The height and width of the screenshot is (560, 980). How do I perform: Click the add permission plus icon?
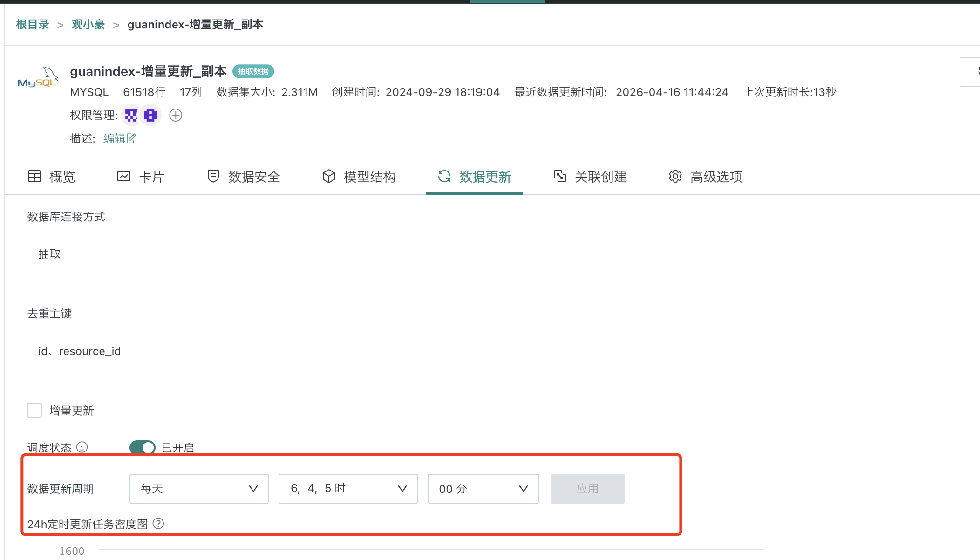(176, 115)
